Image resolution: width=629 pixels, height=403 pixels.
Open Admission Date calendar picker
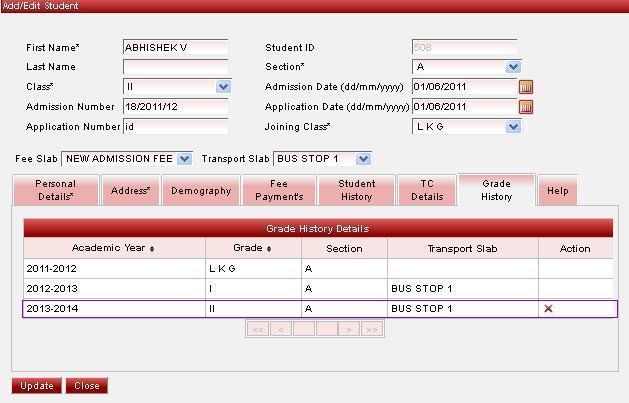526,87
